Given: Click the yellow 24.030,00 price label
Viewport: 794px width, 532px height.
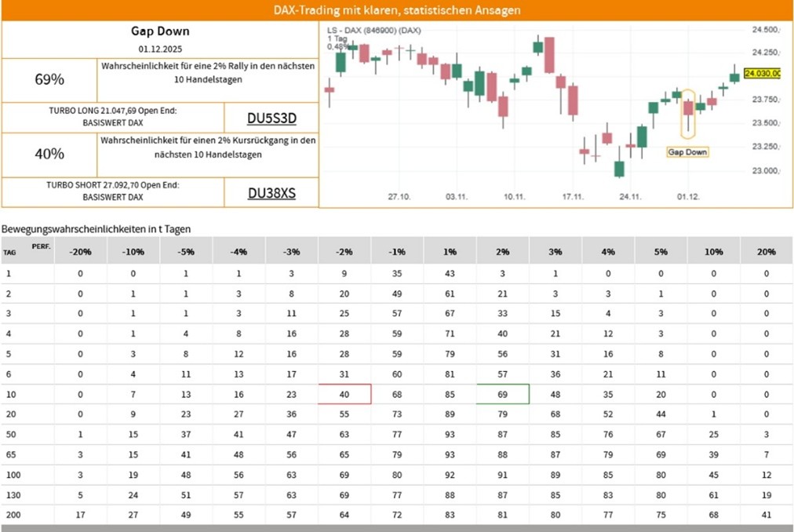Looking at the screenshot, I should [763, 73].
